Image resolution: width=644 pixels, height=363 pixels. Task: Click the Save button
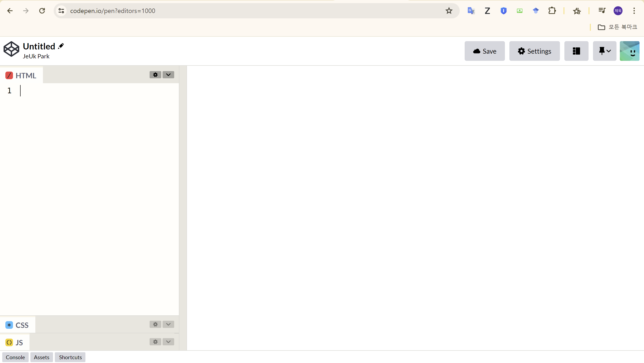tap(485, 51)
